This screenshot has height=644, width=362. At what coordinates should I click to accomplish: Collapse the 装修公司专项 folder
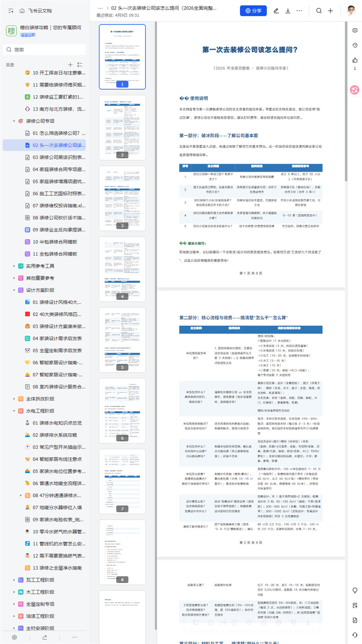click(14, 121)
